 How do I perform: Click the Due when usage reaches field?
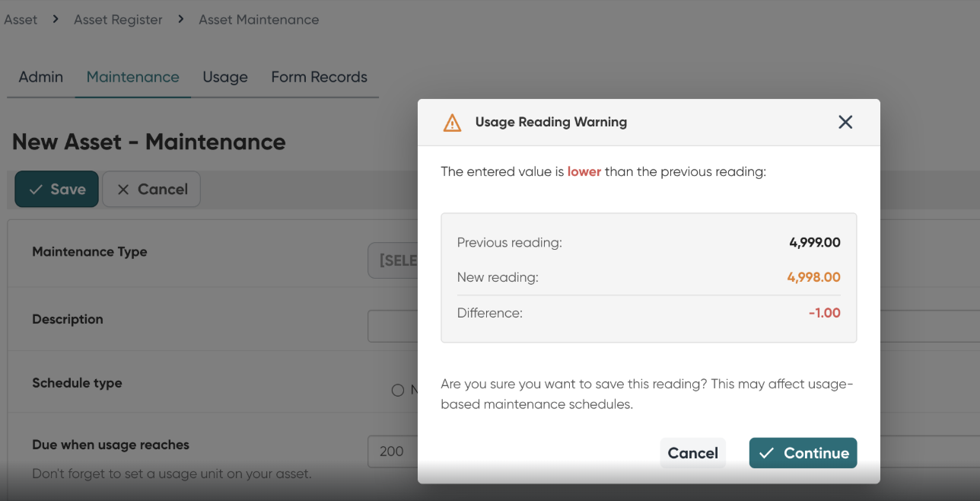(393, 452)
